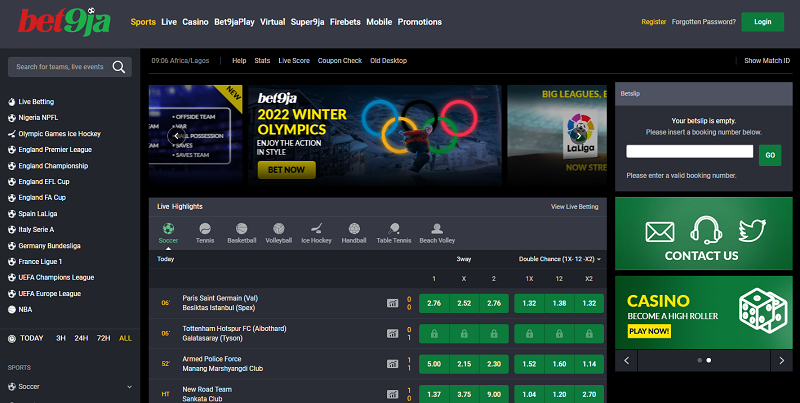Click the email envelope icon in Contact Us
Image resolution: width=800 pixels, height=403 pixels.
pyautogui.click(x=660, y=232)
